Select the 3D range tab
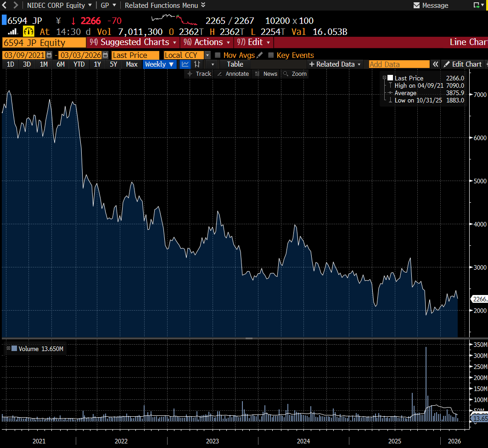Viewport: 488px width, 448px height. [27, 64]
